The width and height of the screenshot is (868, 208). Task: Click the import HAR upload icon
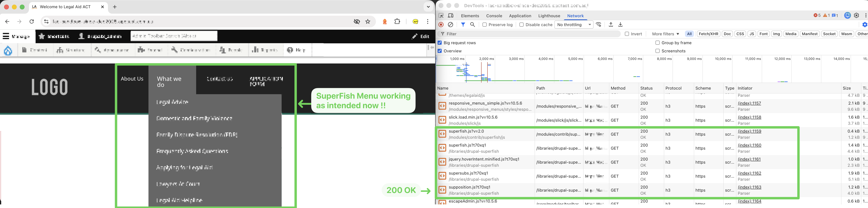(611, 25)
